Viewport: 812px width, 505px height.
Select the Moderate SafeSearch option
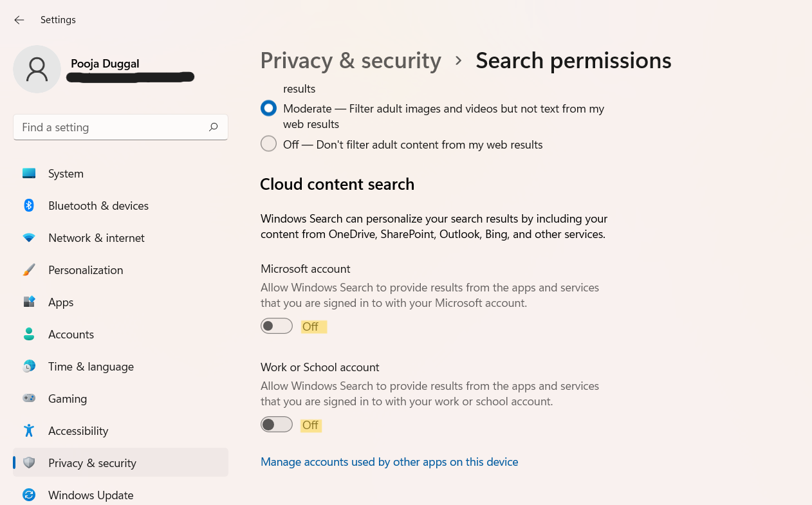[268, 109]
